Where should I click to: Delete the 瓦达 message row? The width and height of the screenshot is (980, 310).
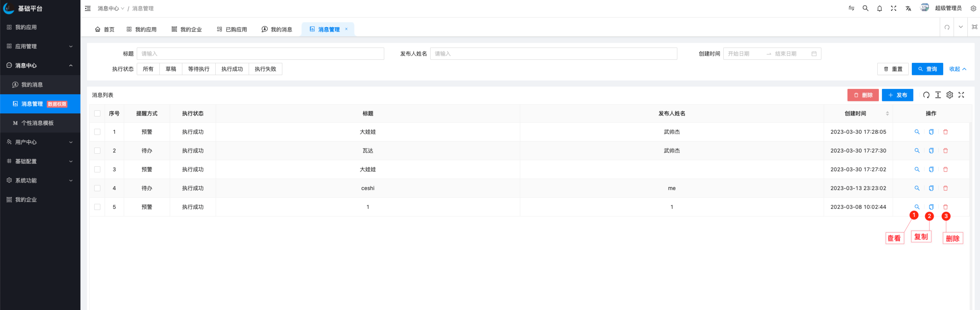point(945,151)
